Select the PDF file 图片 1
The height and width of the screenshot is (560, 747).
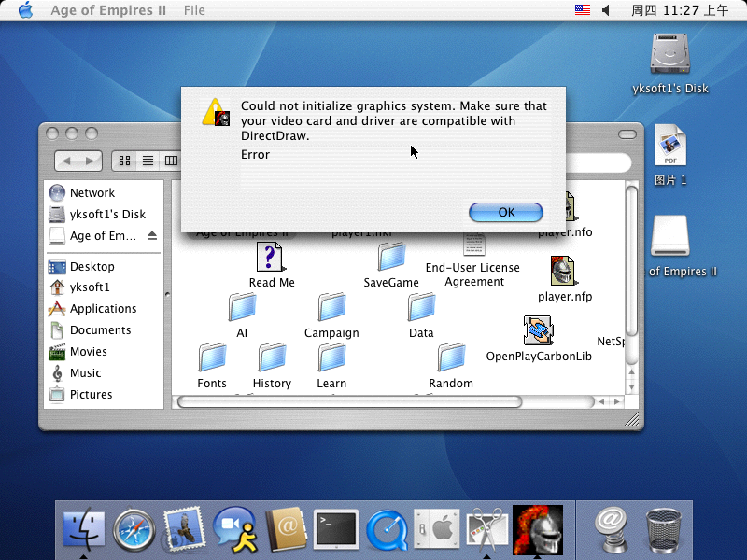tap(670, 154)
